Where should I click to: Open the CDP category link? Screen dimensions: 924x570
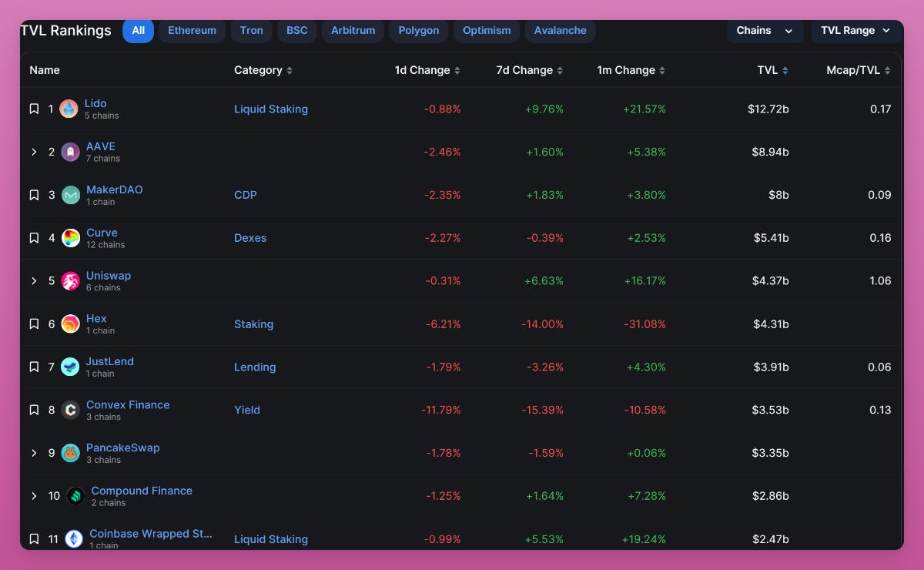coord(246,196)
